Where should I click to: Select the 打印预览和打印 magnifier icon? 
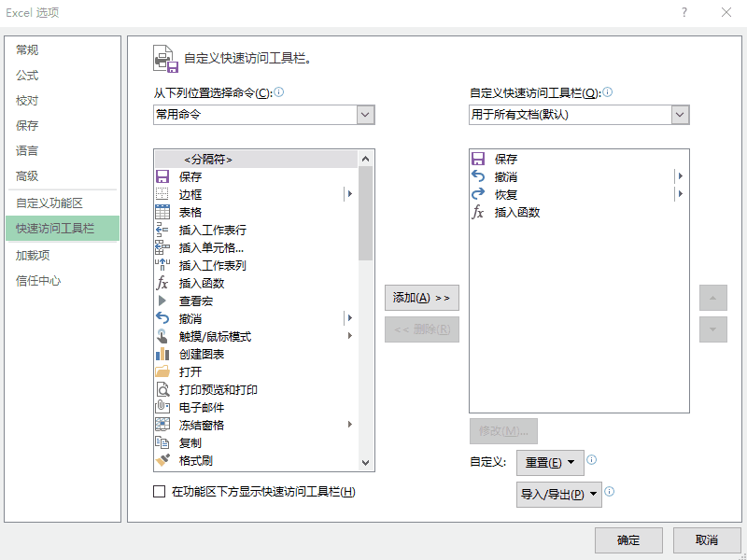tap(162, 389)
